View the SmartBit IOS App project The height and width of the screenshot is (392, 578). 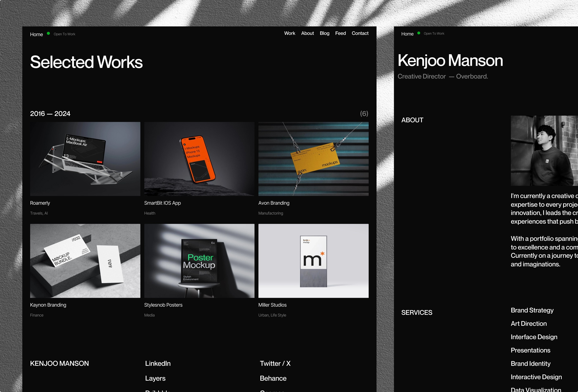click(199, 159)
